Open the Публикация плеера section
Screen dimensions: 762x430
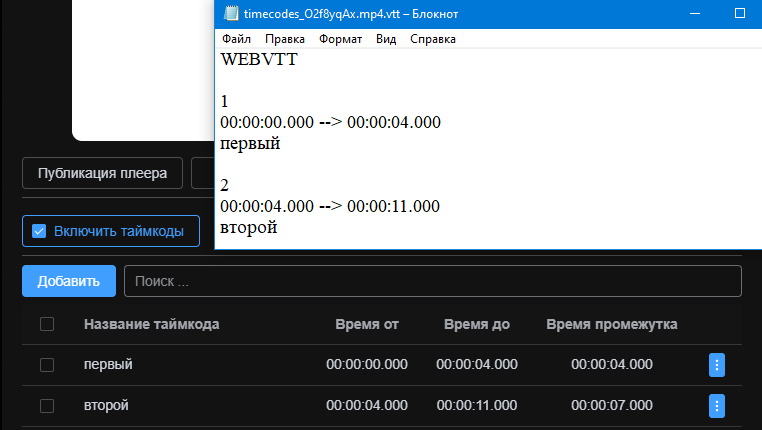(103, 173)
